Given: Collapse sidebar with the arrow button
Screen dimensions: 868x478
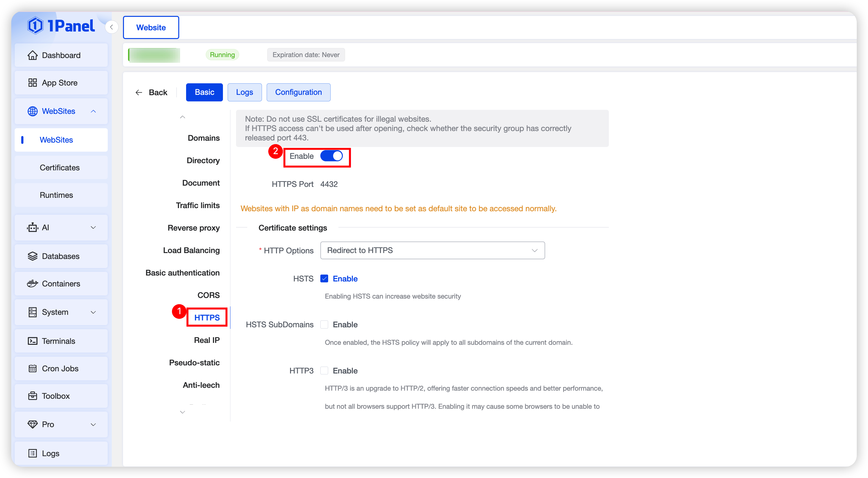Looking at the screenshot, I should click(111, 27).
